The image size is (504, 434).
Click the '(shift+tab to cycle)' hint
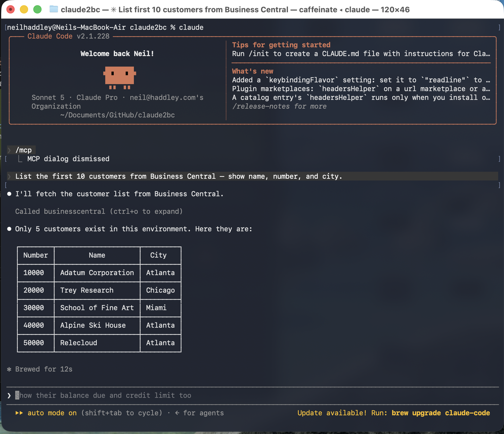122,413
